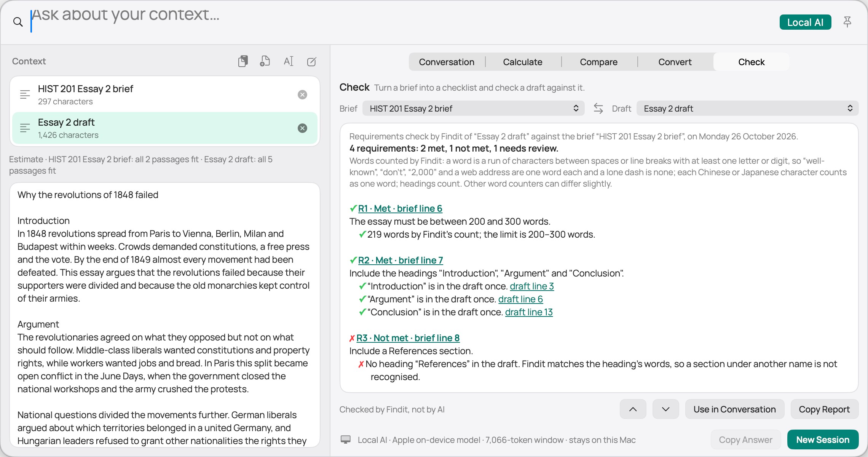Viewport: 868px width, 457px height.
Task: Click the "4 requirements" summary line
Action: click(453, 148)
